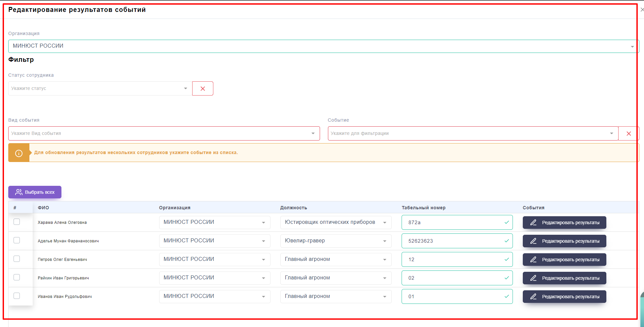The width and height of the screenshot is (644, 327).
Task: Click the checkmark icon in the 52623623 field
Action: (507, 241)
